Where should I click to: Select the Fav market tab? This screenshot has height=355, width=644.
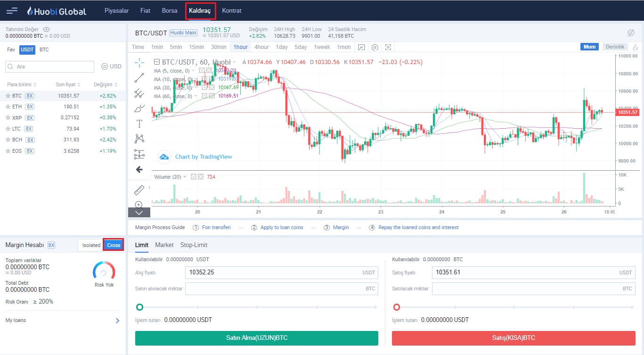(x=11, y=50)
